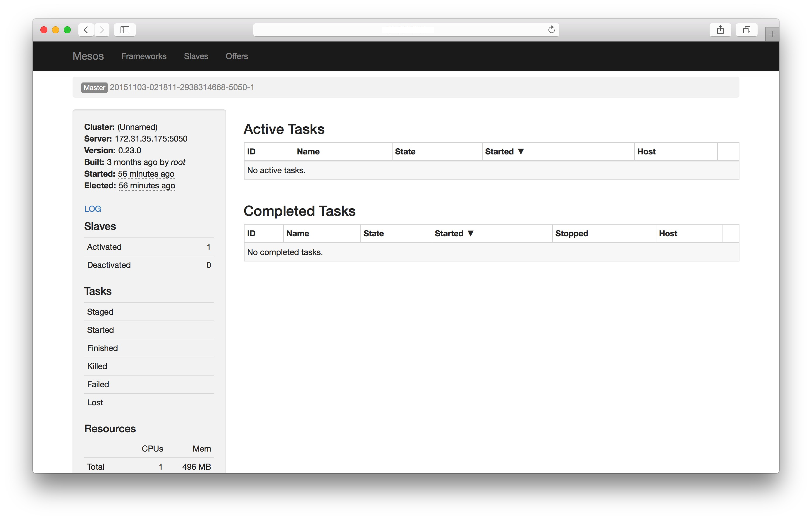Toggle the Safari sidebar button
This screenshot has width=812, height=520.
(x=125, y=30)
